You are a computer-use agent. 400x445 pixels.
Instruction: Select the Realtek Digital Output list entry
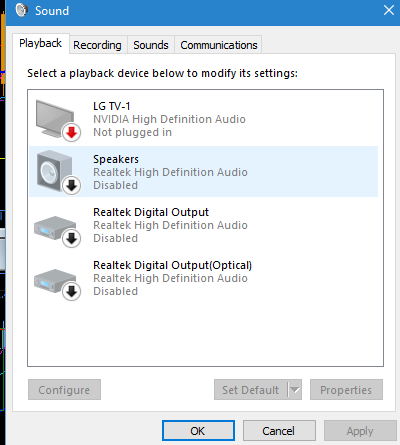(204, 225)
